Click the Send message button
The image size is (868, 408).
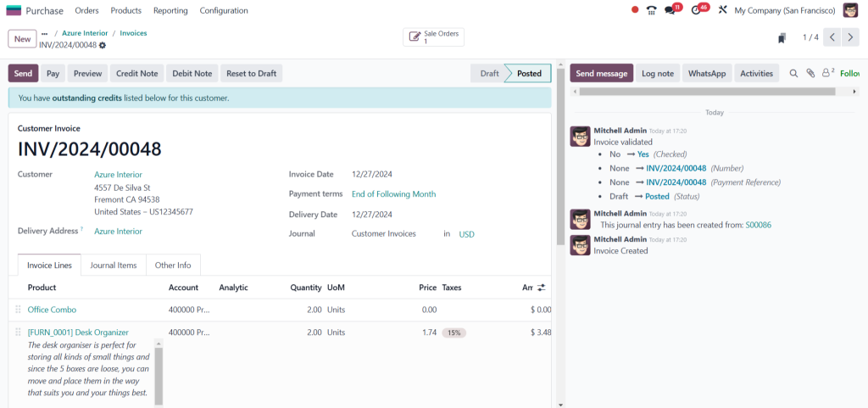tap(602, 73)
